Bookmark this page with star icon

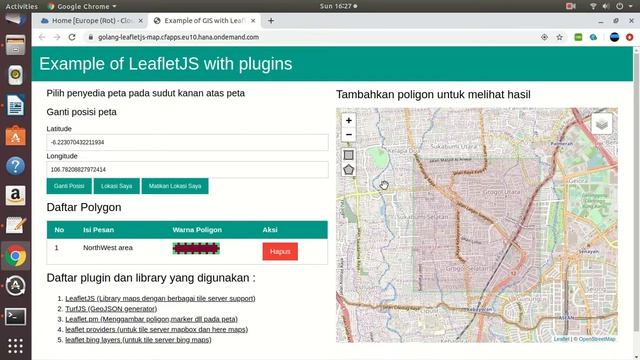[560, 37]
